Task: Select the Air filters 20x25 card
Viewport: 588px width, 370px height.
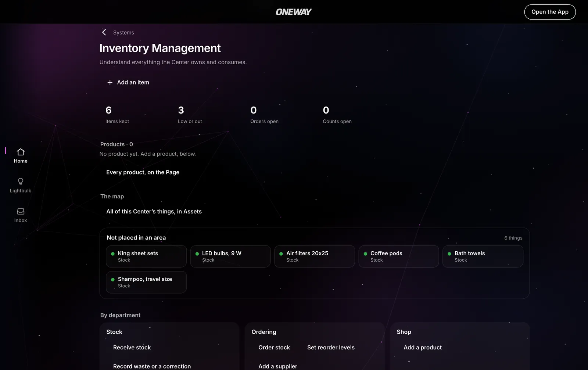Action: pos(315,256)
